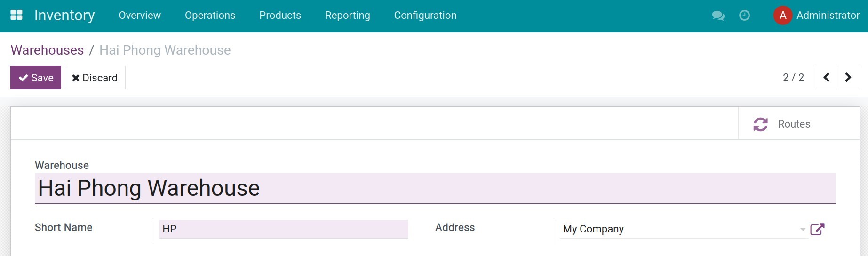Viewport: 868px width, 256px height.
Task: Open the Operations menu
Action: [x=210, y=16]
